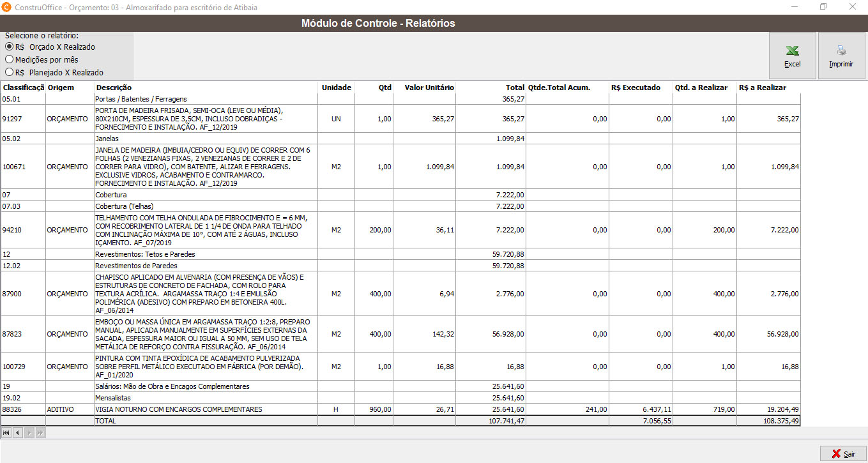The height and width of the screenshot is (463, 868).
Task: Click the 7.056,55 total executed cell
Action: tap(641, 421)
